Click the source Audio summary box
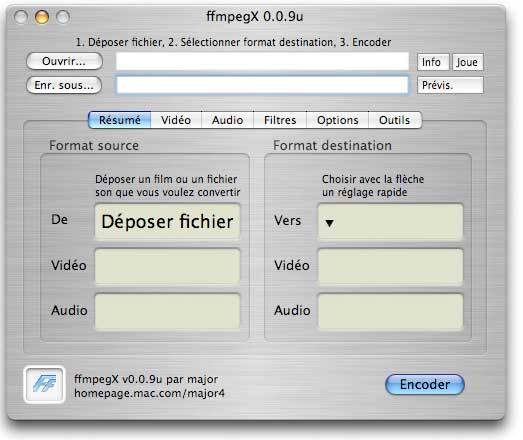The width and height of the screenshot is (523, 440). pos(167,312)
